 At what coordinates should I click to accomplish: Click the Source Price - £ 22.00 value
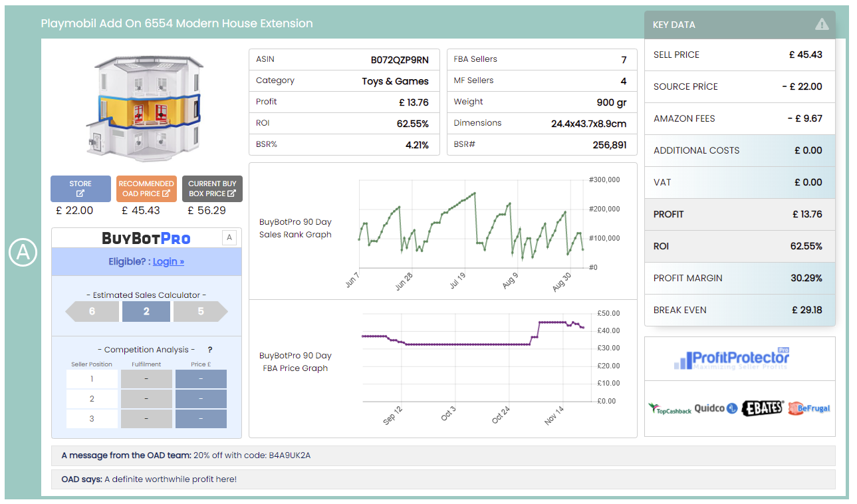click(802, 86)
